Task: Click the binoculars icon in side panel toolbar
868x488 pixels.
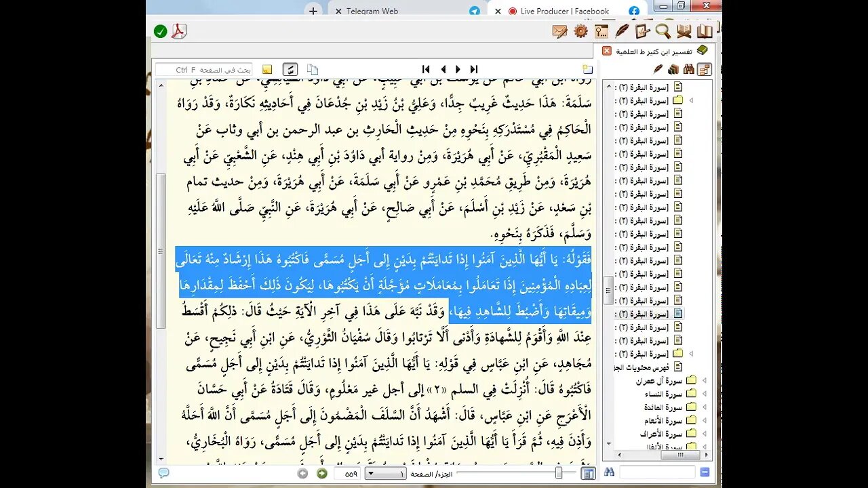Action: (x=688, y=69)
